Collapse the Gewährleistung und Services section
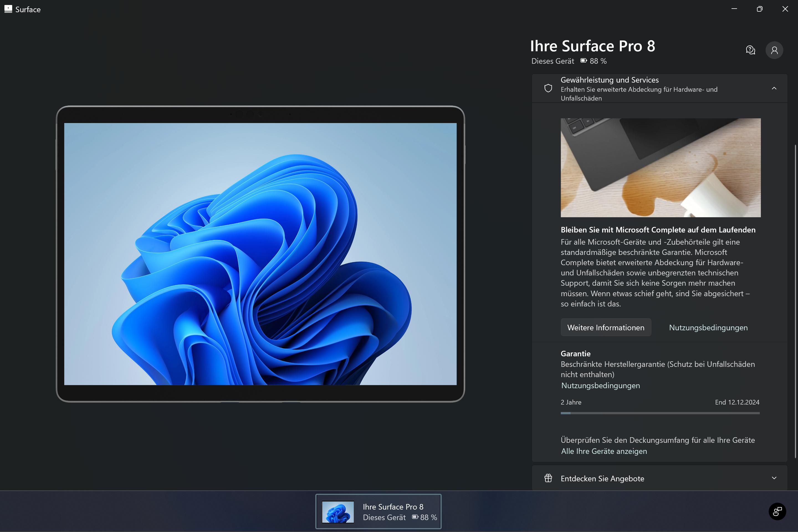This screenshot has width=798, height=532. point(774,88)
